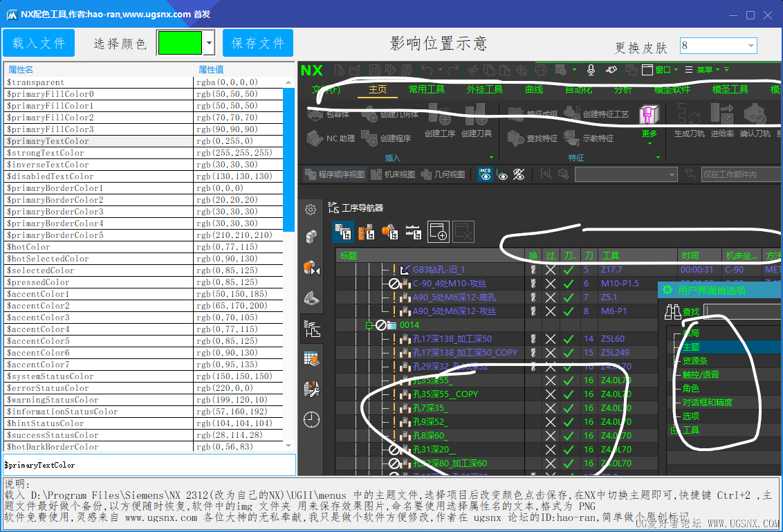783x532 pixels.
Task: Click the NX open file icon
Action: [355, 70]
